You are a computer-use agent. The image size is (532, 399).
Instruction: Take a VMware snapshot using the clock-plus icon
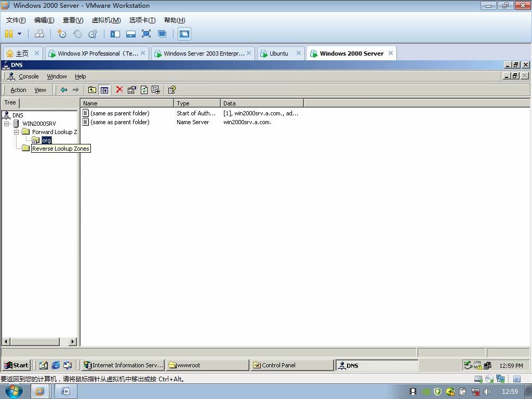pos(62,34)
